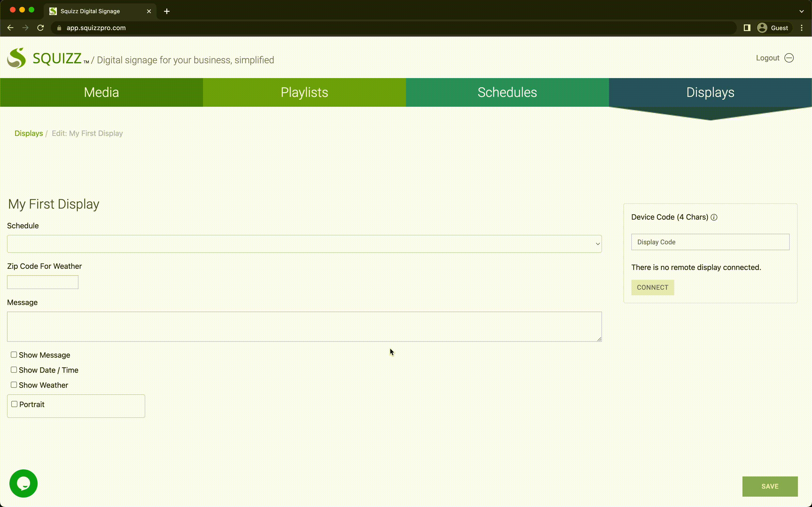Click the CONNECT button
The image size is (812, 507).
point(652,287)
